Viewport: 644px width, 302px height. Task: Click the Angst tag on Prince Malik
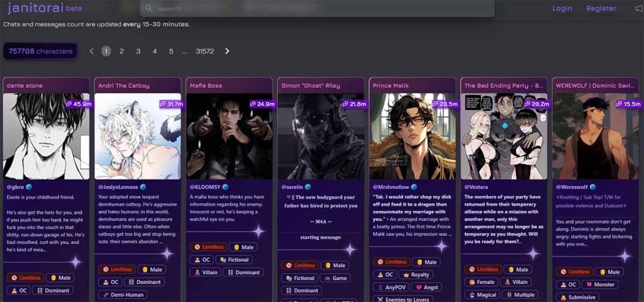(x=427, y=287)
